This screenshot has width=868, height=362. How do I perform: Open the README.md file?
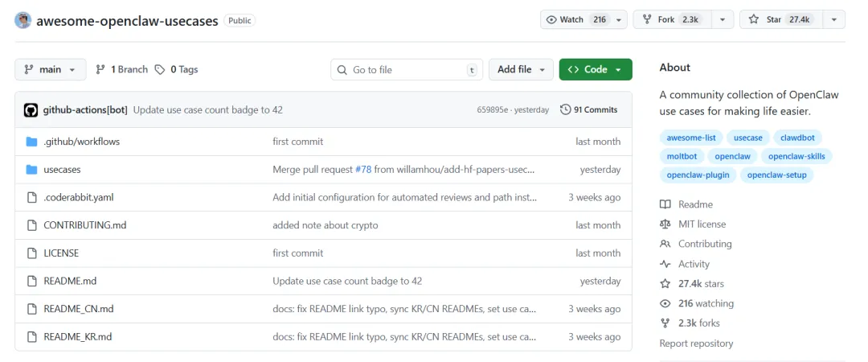[70, 281]
